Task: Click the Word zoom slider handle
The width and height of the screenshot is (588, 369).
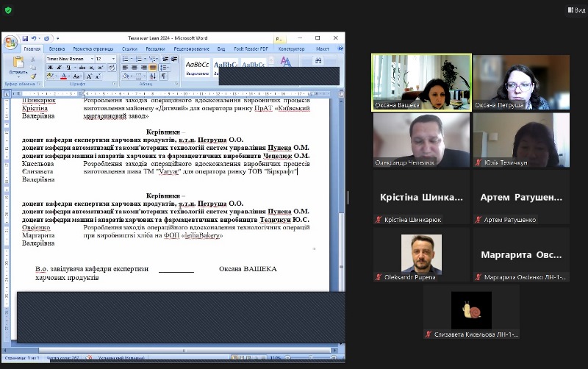Action: [x=311, y=358]
